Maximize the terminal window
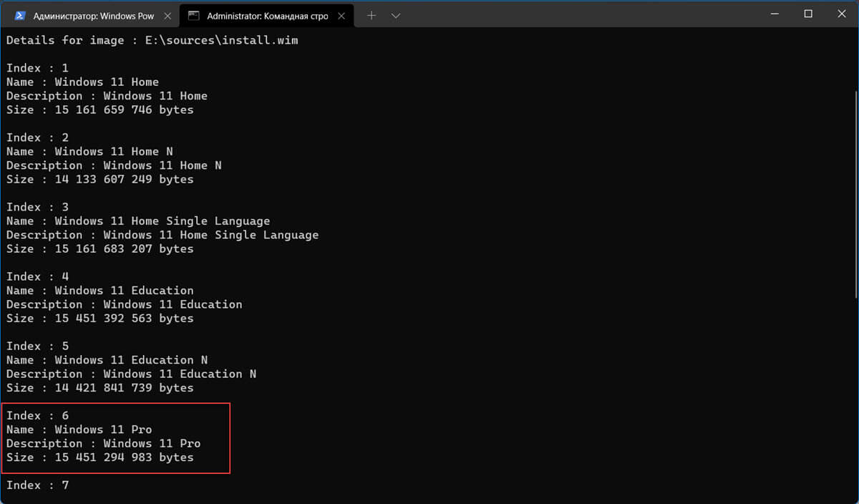Screen dimensions: 859x504 [808, 14]
